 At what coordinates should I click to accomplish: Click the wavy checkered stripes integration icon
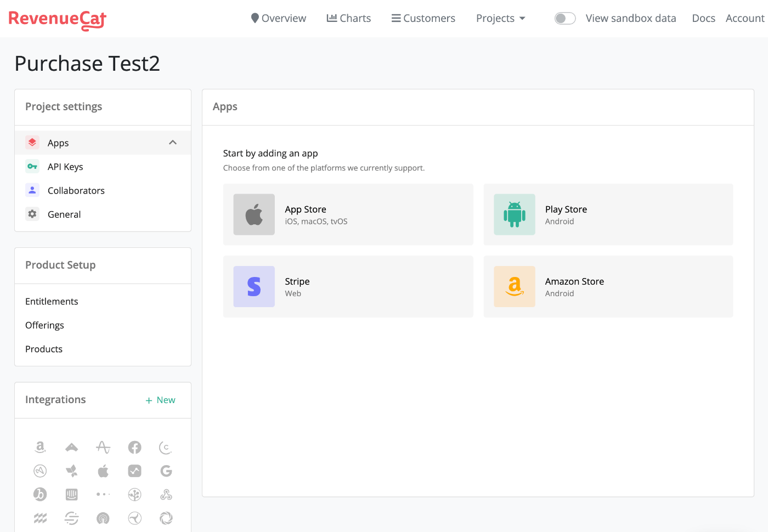click(40, 518)
